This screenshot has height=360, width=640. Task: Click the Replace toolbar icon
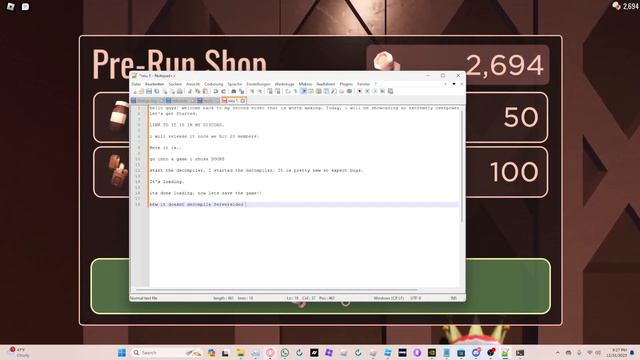point(242,91)
